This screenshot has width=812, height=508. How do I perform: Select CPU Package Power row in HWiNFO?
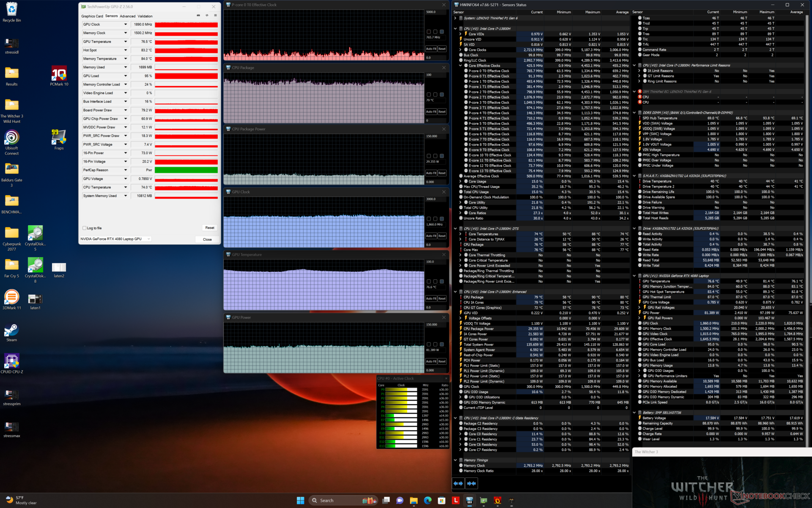click(x=544, y=329)
